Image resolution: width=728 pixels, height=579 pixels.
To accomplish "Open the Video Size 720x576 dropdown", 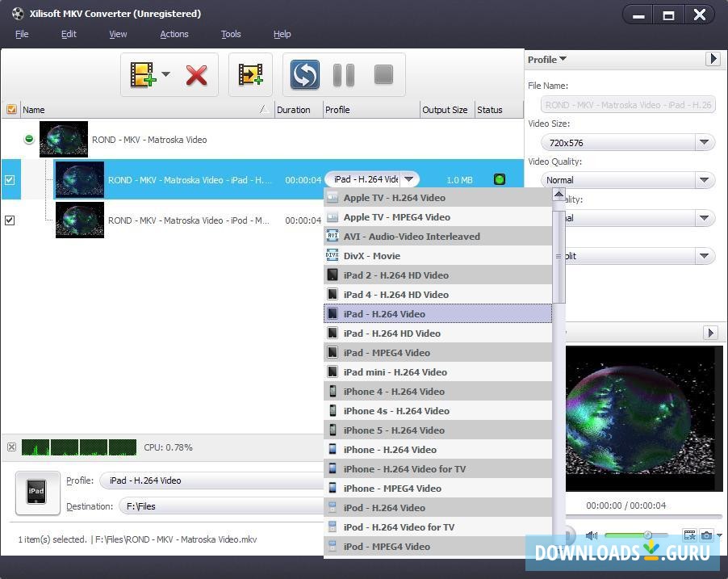I will coord(704,143).
